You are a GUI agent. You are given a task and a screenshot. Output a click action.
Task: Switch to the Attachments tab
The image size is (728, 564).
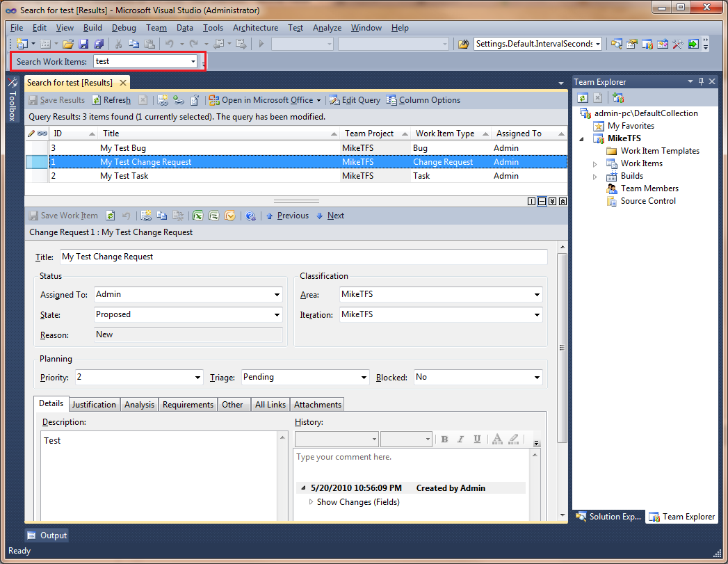(x=318, y=404)
